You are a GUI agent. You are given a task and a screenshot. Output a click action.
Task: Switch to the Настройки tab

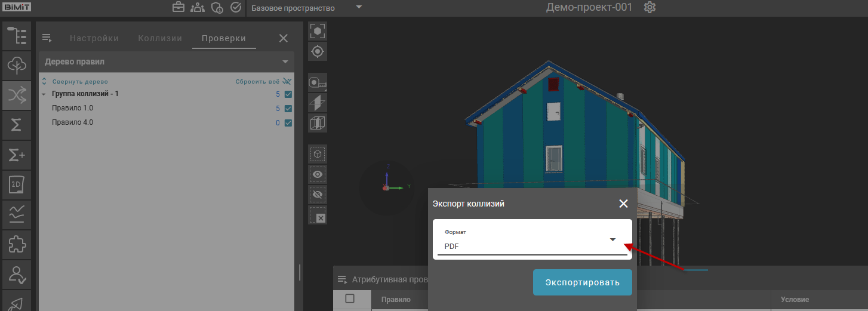[94, 38]
